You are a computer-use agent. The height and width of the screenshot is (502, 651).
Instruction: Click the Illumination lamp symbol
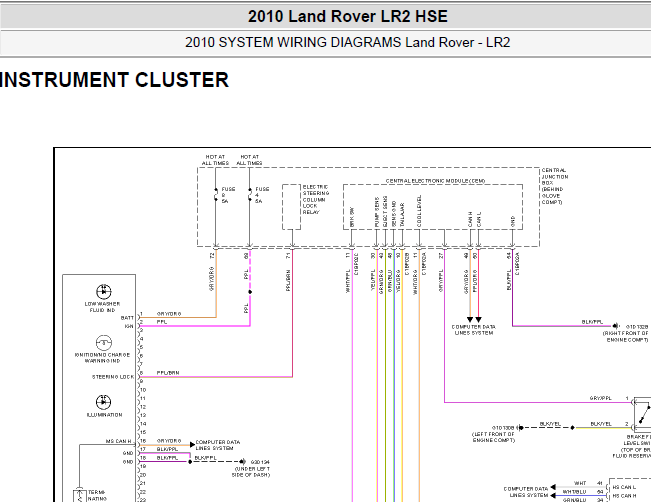click(x=103, y=402)
